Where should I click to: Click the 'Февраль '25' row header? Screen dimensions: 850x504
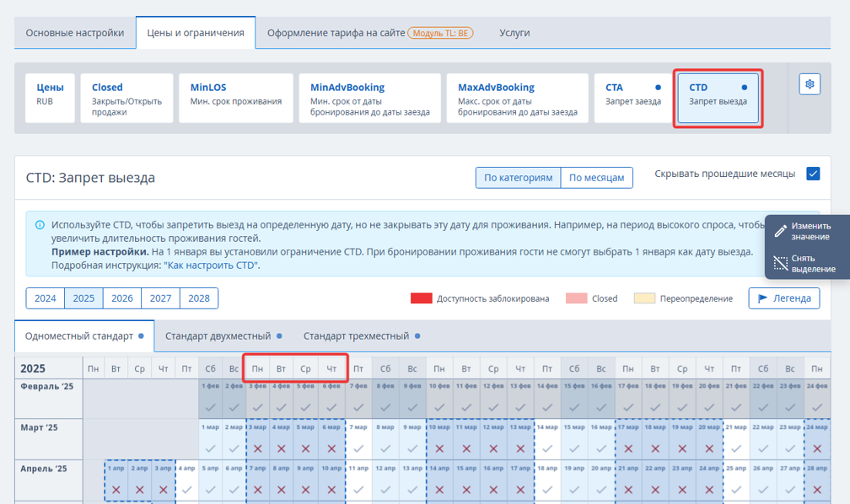click(49, 399)
